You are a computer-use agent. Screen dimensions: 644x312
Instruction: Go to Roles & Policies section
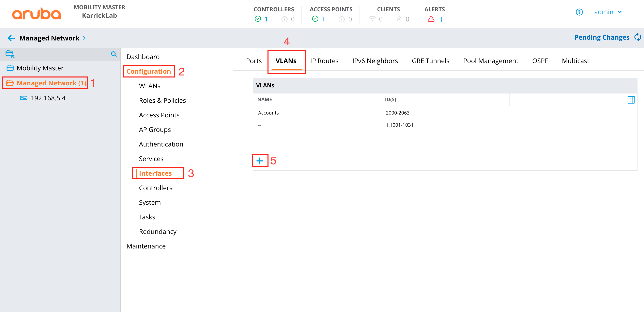[162, 101]
